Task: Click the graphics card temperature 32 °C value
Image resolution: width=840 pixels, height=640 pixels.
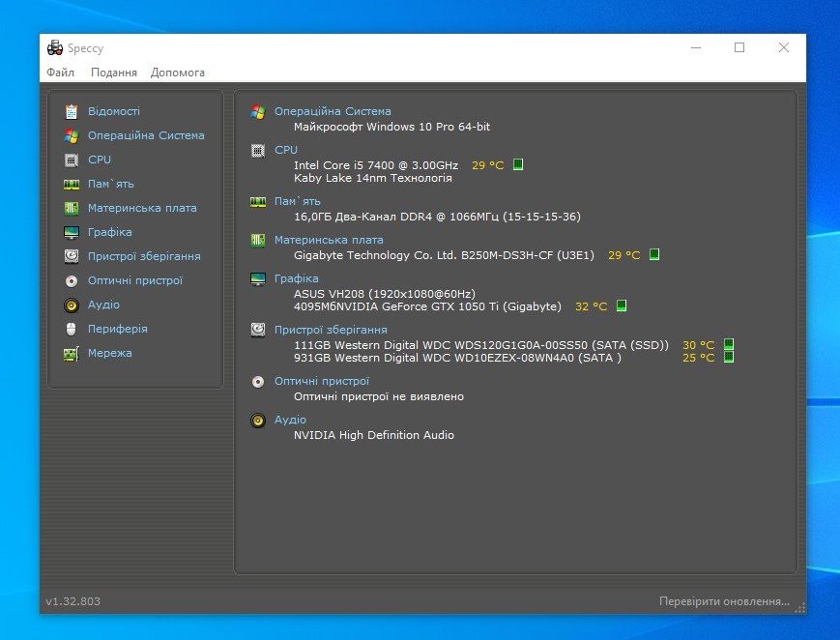Action: pos(592,306)
